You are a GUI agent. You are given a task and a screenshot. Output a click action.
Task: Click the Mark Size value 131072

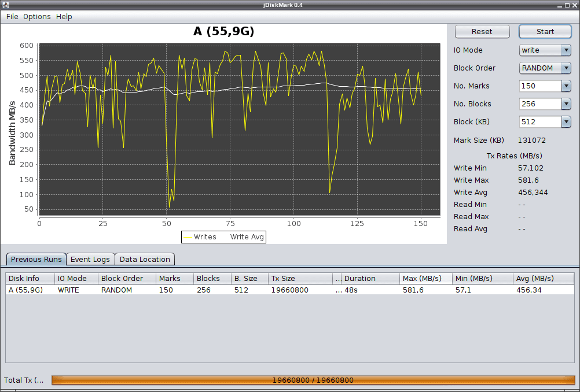point(531,140)
